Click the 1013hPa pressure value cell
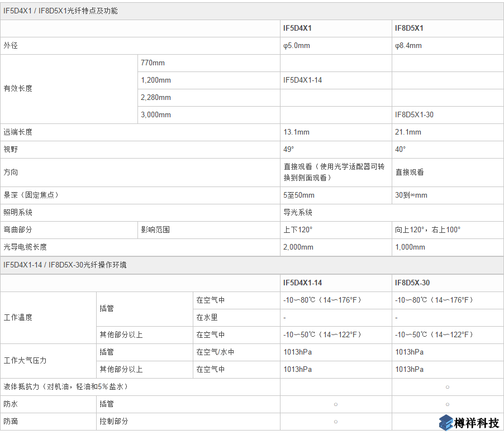 pyautogui.click(x=294, y=352)
